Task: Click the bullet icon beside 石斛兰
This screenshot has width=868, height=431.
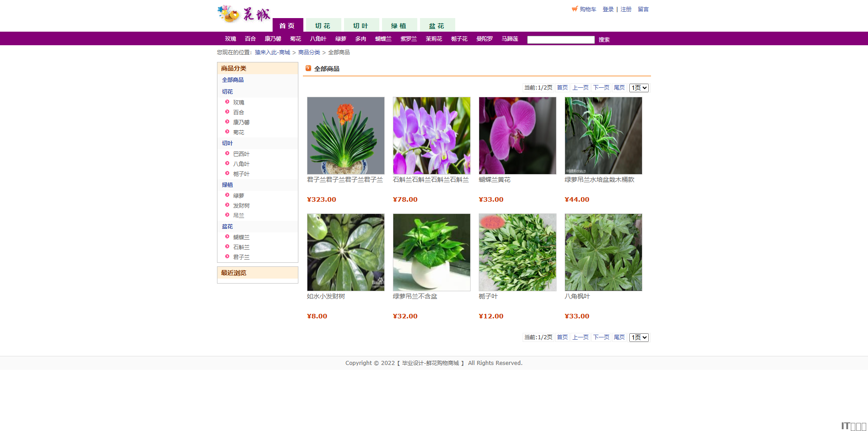Action: [227, 247]
